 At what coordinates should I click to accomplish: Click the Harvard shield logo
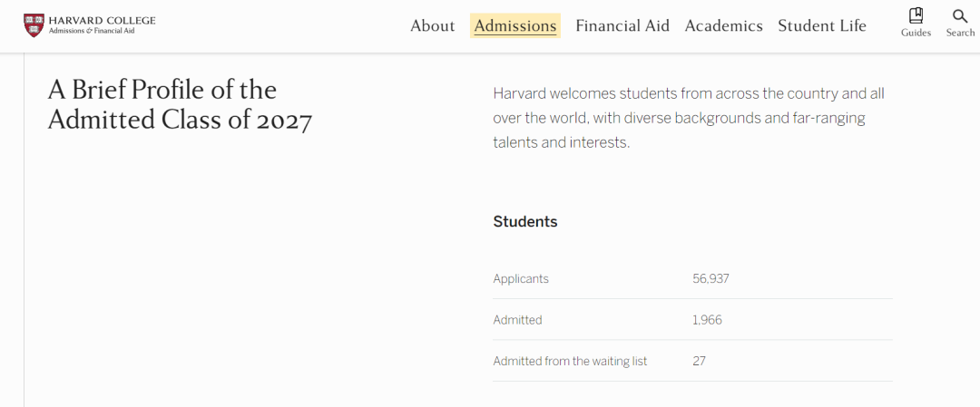(34, 25)
